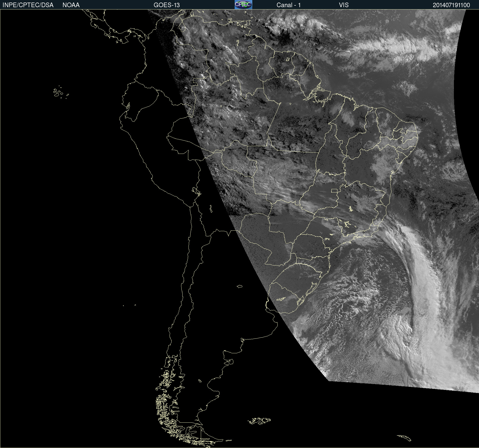
Task: Click the Lake Titicaca outline
Action: 196,191
